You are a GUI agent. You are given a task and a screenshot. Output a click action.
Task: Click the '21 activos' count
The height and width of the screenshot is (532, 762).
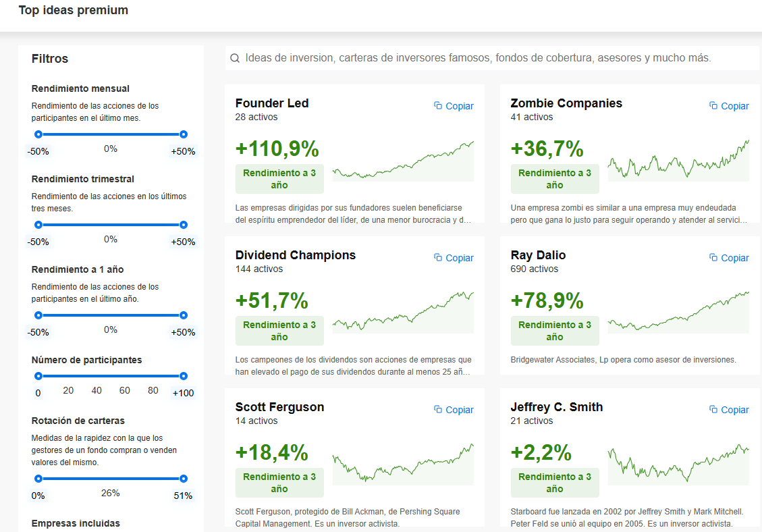coord(532,421)
